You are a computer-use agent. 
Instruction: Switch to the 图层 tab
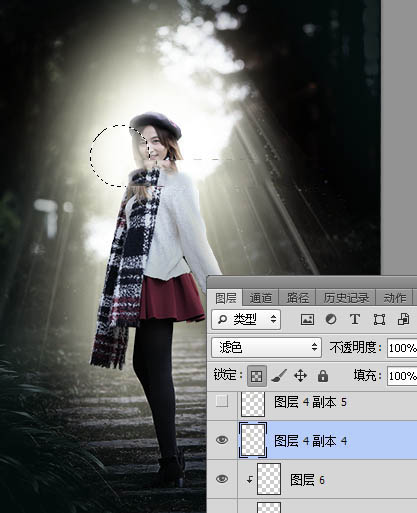pos(226,298)
